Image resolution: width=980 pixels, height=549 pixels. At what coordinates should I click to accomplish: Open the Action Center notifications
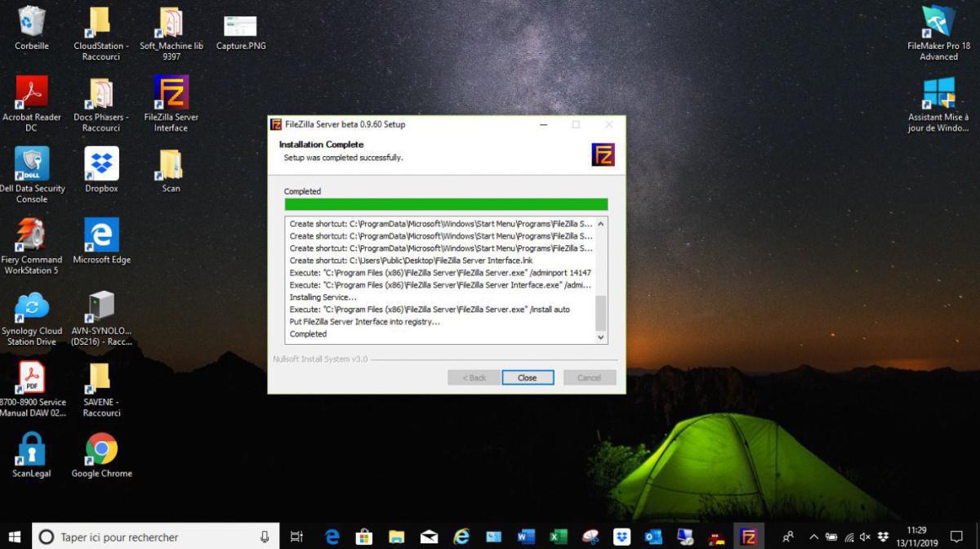point(956,537)
